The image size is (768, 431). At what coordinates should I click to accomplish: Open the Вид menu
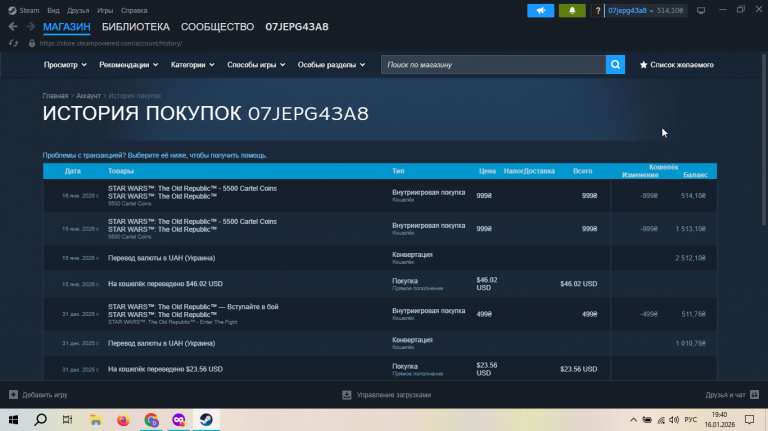(x=53, y=10)
